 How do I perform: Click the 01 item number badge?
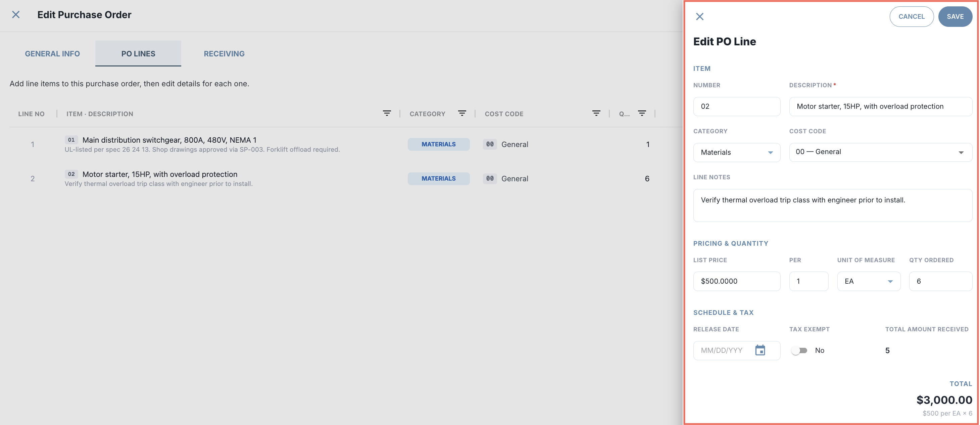[71, 140]
